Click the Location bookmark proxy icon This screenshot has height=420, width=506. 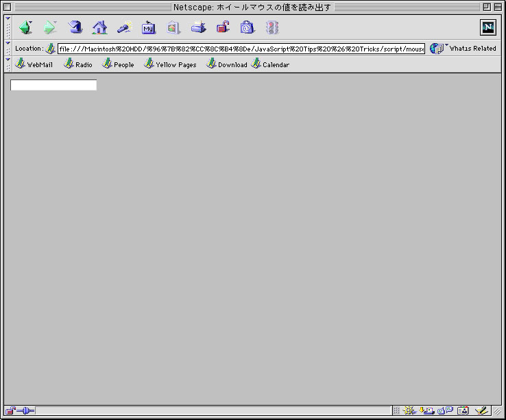[50, 49]
